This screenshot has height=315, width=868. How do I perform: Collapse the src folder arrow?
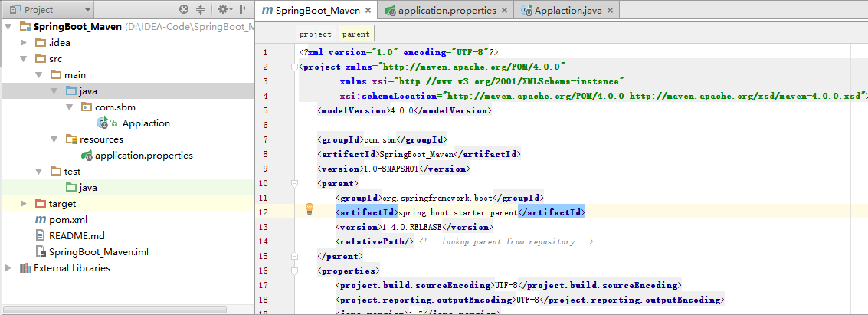[23, 59]
